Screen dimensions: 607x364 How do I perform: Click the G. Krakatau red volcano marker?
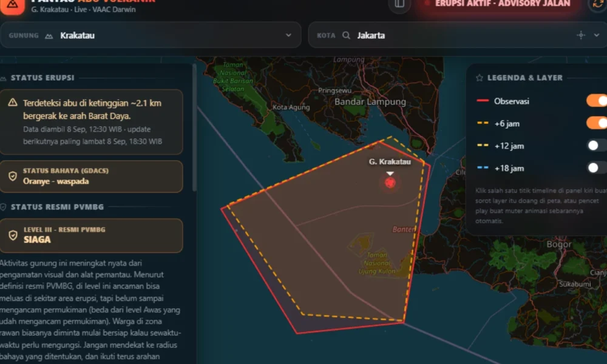(390, 183)
